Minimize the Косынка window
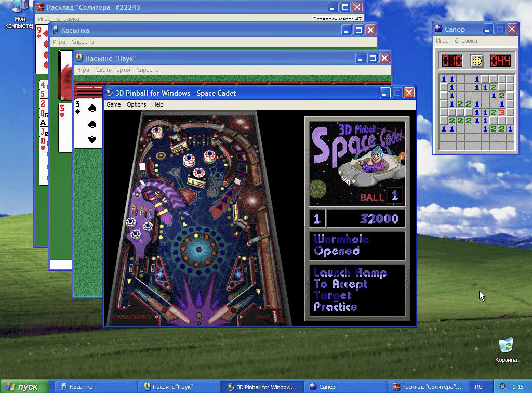 (345, 30)
